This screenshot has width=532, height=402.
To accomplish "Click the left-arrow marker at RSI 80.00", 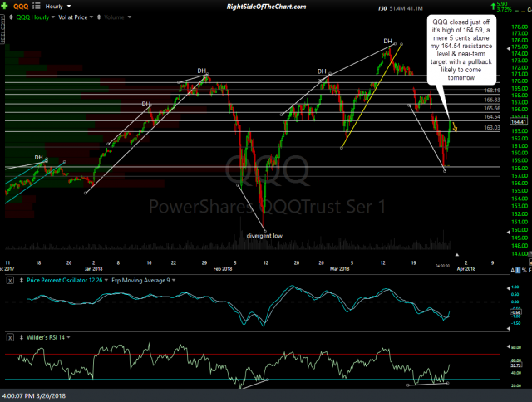I will (508, 346).
